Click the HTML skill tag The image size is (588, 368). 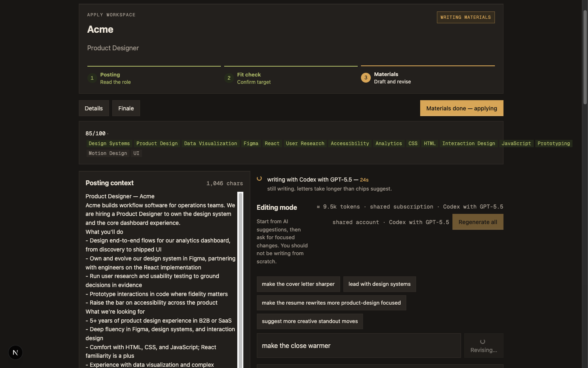[430, 144]
